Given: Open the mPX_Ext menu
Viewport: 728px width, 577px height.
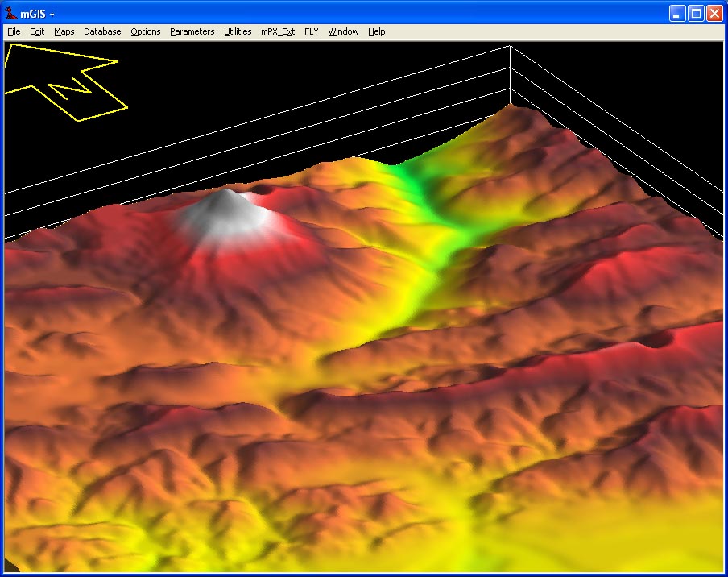Looking at the screenshot, I should 278,31.
